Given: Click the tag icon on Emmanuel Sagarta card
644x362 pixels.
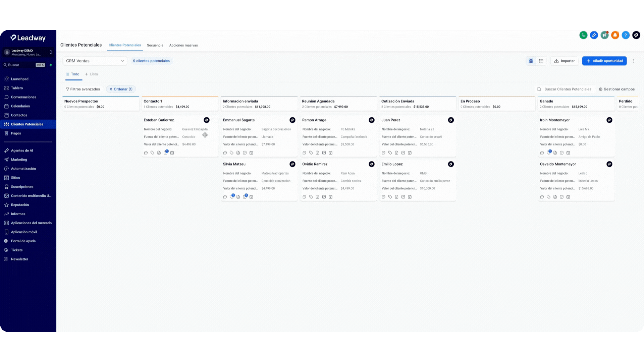Looking at the screenshot, I should (x=231, y=153).
